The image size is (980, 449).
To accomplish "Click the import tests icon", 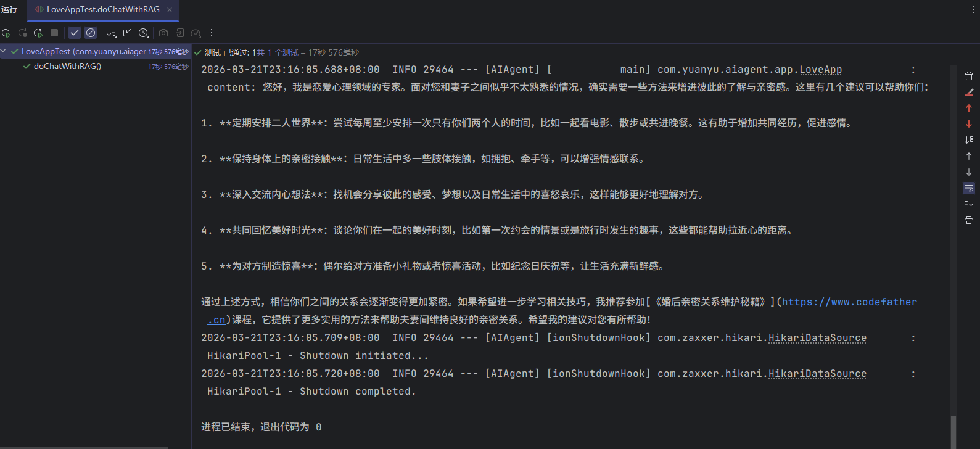I will [179, 33].
